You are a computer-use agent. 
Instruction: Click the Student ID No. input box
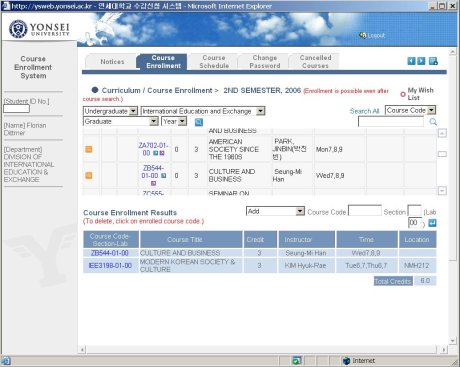click(x=16, y=109)
